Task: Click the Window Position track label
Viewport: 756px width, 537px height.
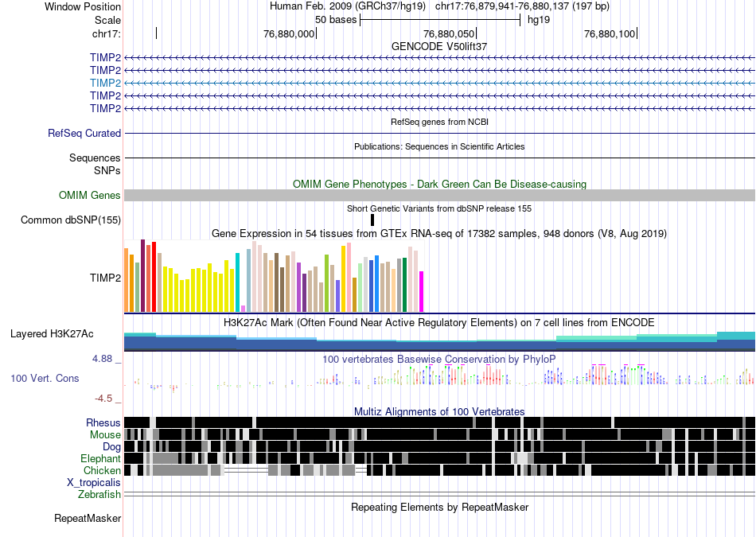Action: coord(83,6)
